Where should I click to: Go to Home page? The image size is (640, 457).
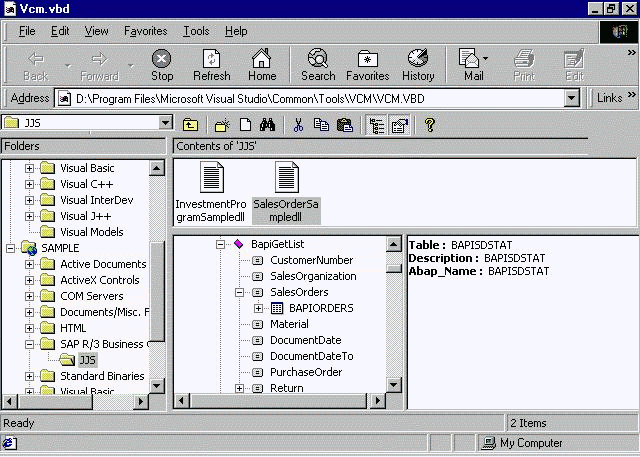pyautogui.click(x=262, y=65)
